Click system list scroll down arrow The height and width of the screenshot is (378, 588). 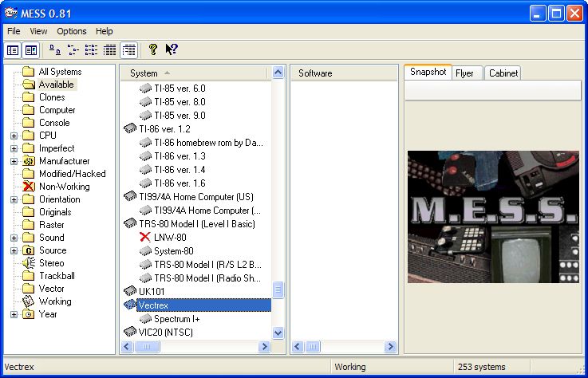[278, 333]
